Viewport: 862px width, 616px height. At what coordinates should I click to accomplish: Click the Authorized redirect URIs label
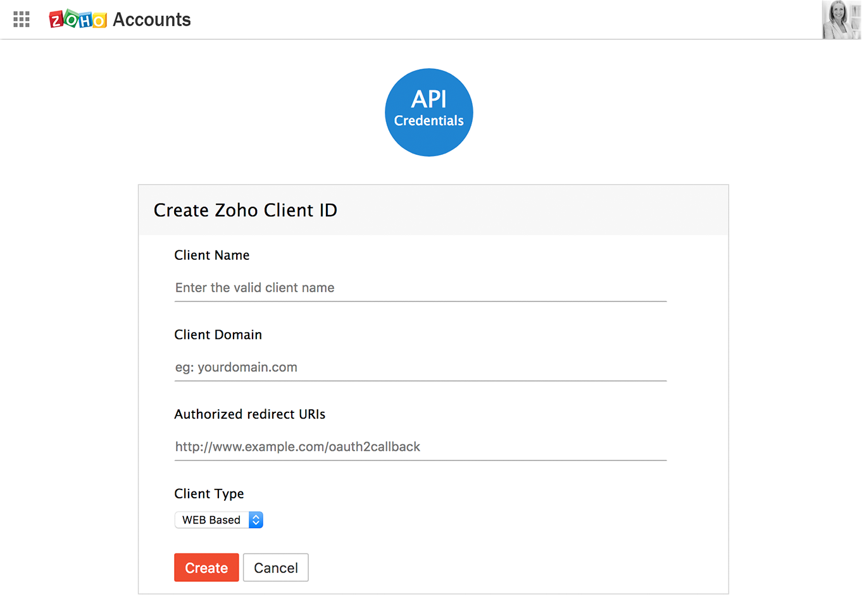coord(250,414)
